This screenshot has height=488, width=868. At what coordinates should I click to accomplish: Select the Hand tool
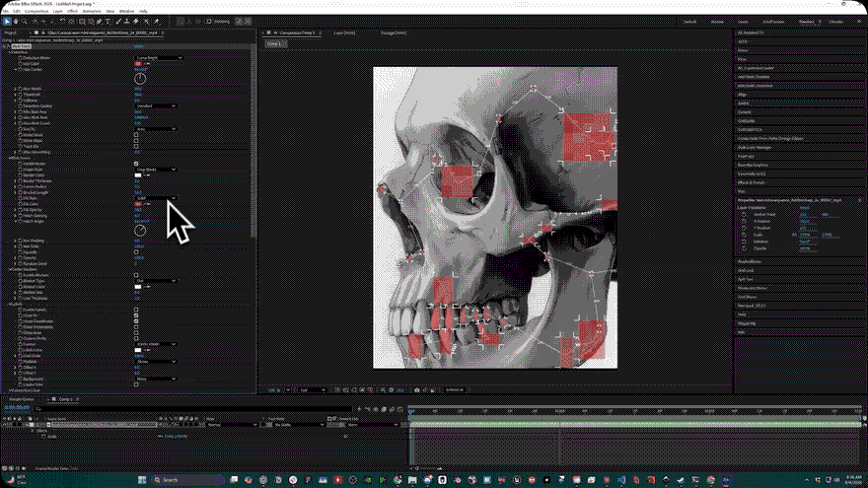(x=16, y=22)
